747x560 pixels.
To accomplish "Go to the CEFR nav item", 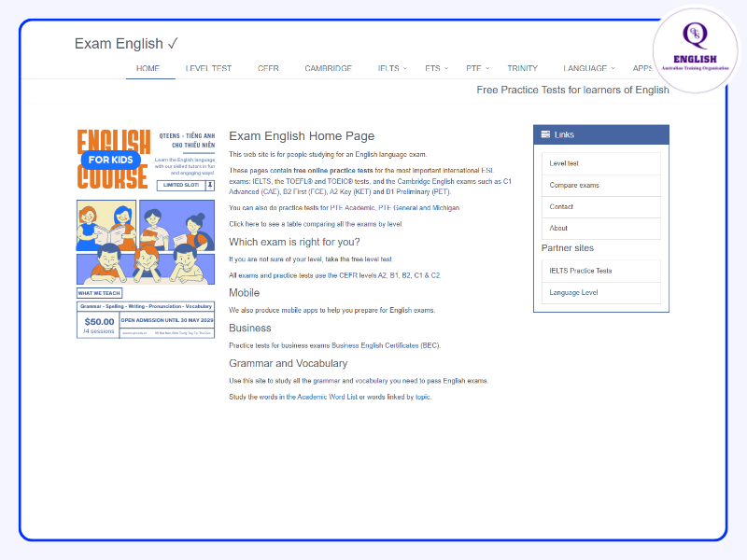I will [x=268, y=68].
